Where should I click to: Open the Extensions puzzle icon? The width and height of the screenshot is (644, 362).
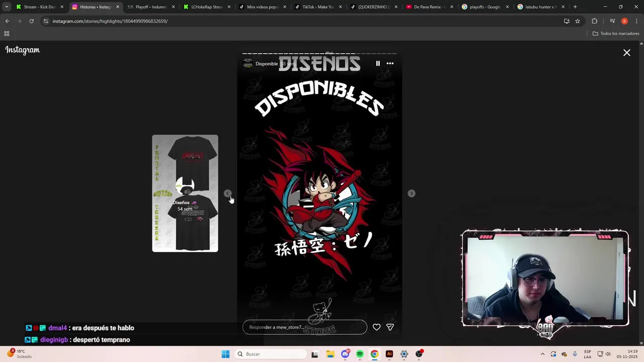(594, 21)
